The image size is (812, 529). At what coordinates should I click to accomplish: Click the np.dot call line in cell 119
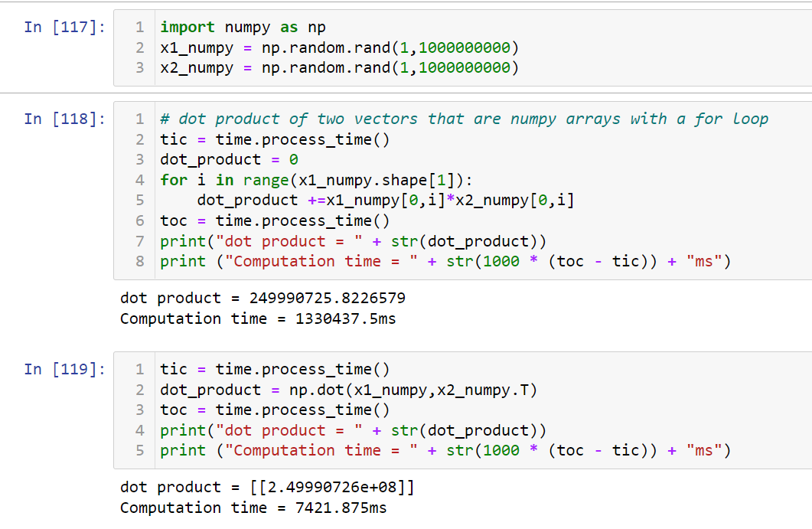tap(348, 390)
